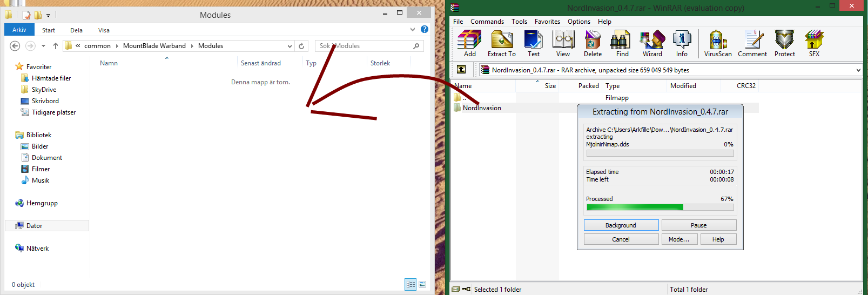Click the Explorer forward arrow
This screenshot has height=295, width=868.
pyautogui.click(x=30, y=46)
